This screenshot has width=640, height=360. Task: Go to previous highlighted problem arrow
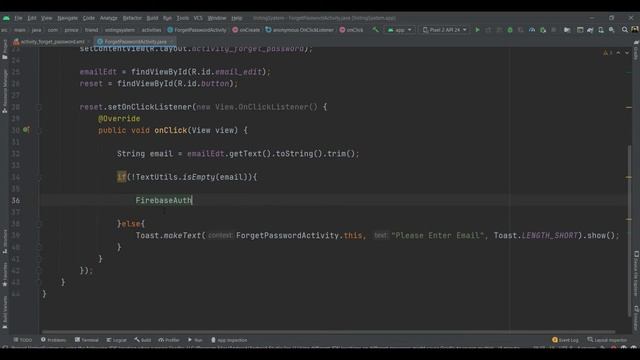tap(618, 53)
